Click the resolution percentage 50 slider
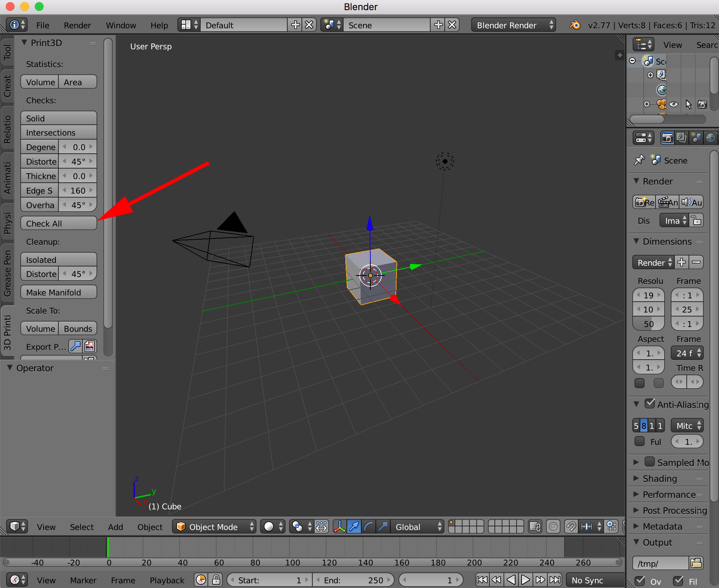Image resolution: width=719 pixels, height=588 pixels. click(x=648, y=324)
